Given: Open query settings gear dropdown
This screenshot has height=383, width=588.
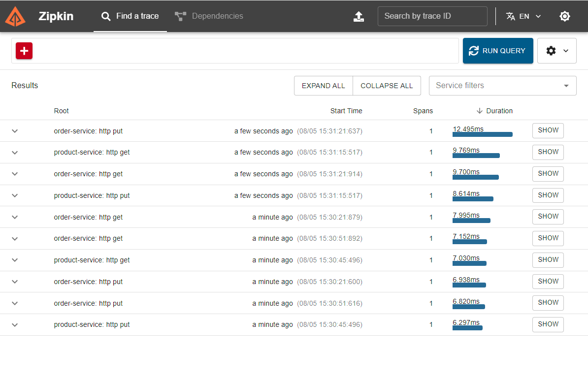Looking at the screenshot, I should coord(556,51).
